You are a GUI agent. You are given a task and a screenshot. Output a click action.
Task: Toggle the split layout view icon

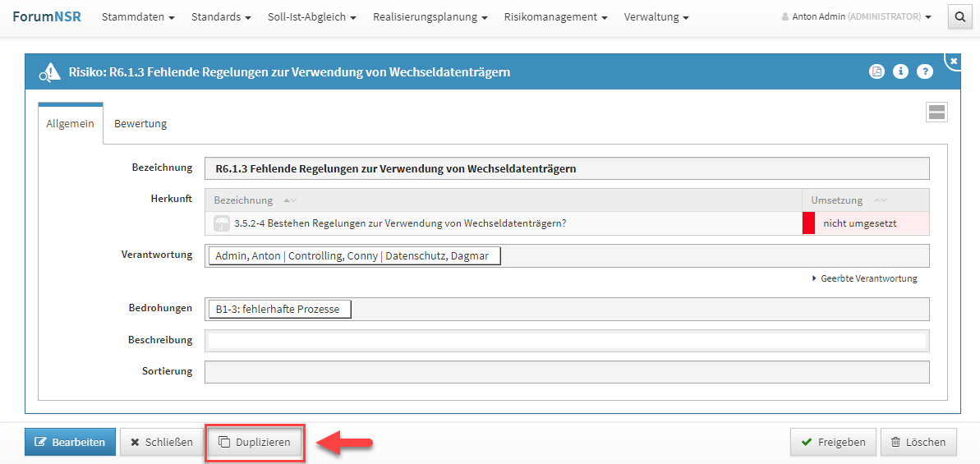[936, 113]
